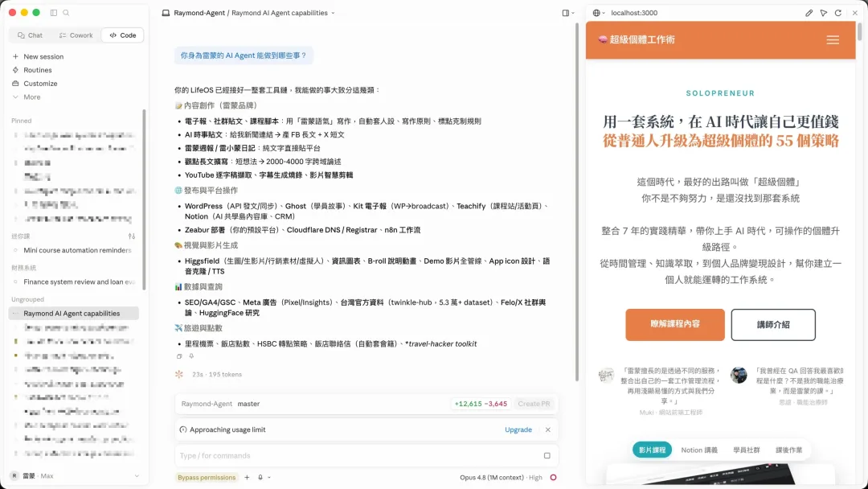Switch to the Chat tab
This screenshot has height=489, width=868.
(30, 35)
